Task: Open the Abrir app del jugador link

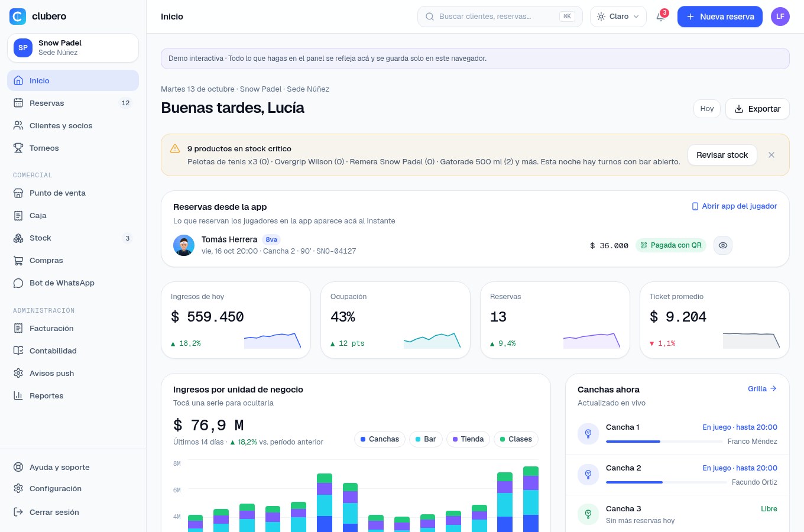Action: pyautogui.click(x=734, y=206)
